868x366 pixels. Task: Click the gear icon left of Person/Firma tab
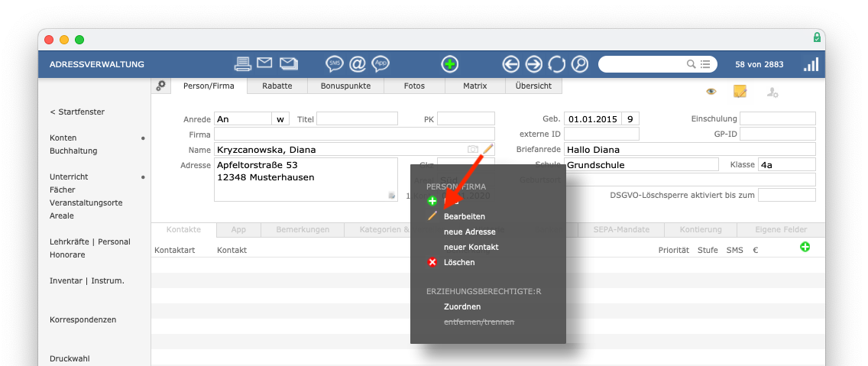(x=160, y=86)
